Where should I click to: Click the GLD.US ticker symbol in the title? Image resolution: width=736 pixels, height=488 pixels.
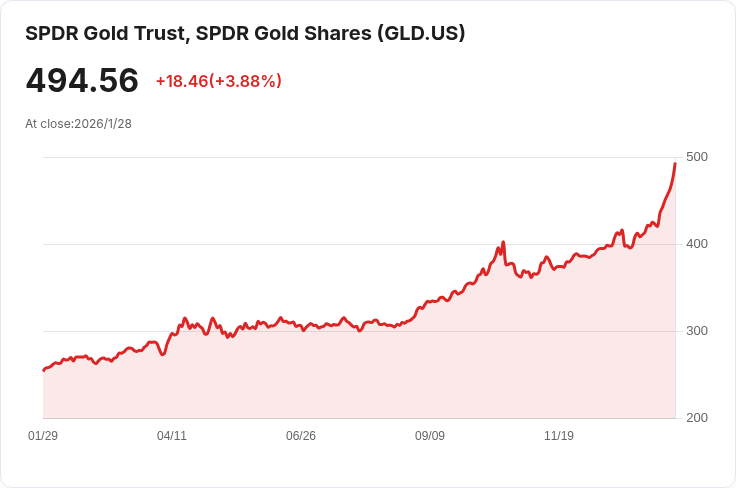click(x=422, y=33)
